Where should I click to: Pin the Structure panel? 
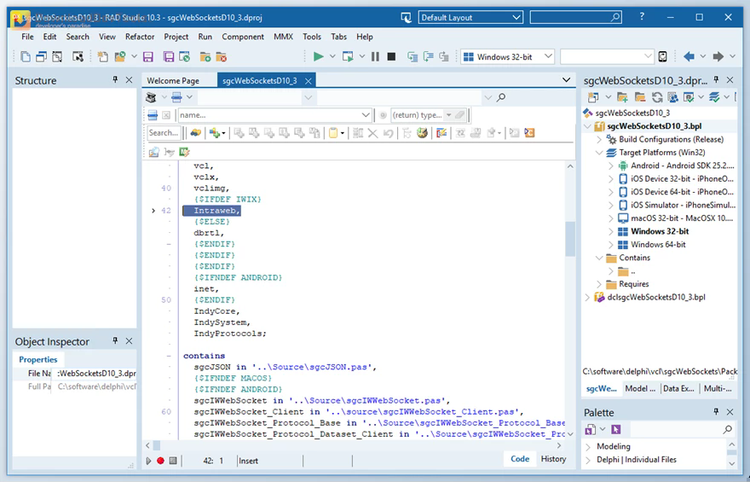point(115,80)
